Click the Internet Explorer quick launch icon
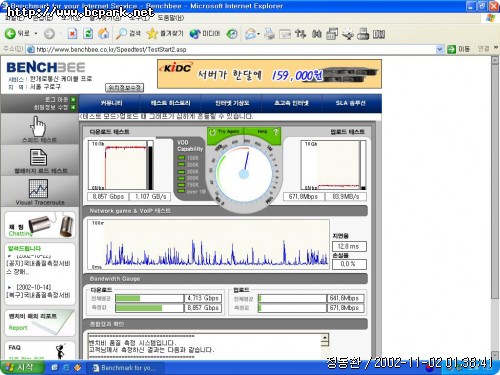 point(66,367)
